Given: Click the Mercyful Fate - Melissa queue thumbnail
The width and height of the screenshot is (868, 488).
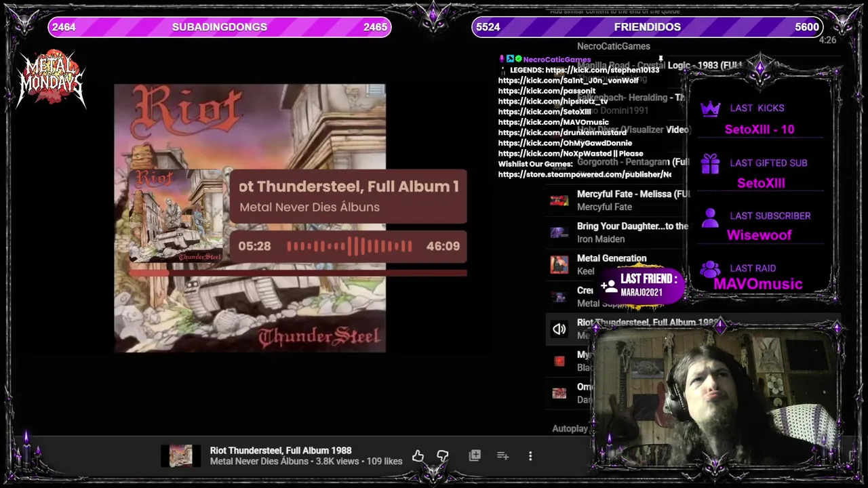Looking at the screenshot, I should pyautogui.click(x=559, y=201).
